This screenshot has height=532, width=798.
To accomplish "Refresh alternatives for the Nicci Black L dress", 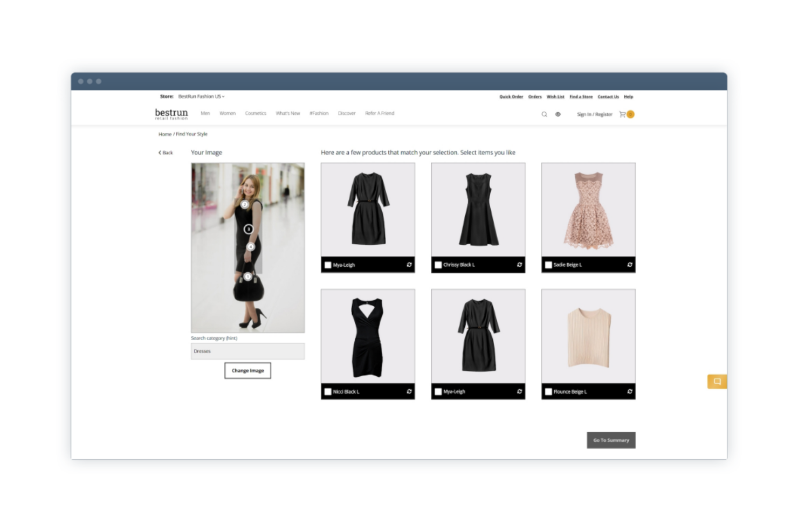I will pyautogui.click(x=409, y=392).
